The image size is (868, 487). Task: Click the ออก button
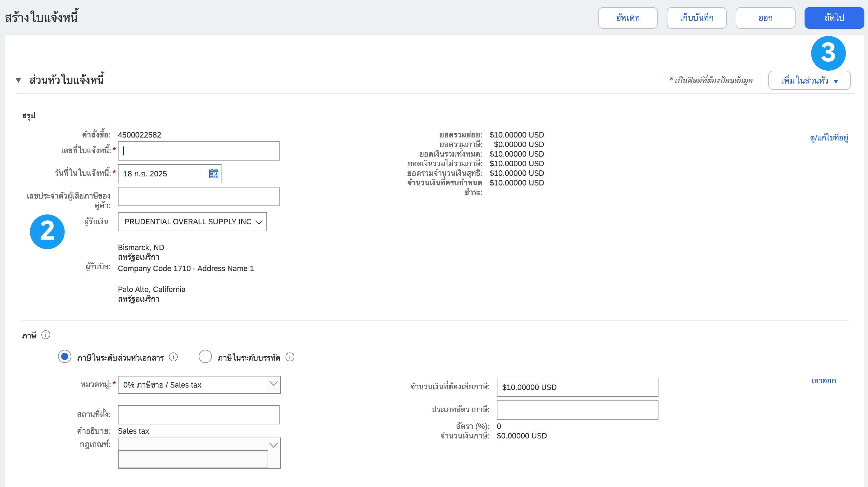[x=765, y=18]
